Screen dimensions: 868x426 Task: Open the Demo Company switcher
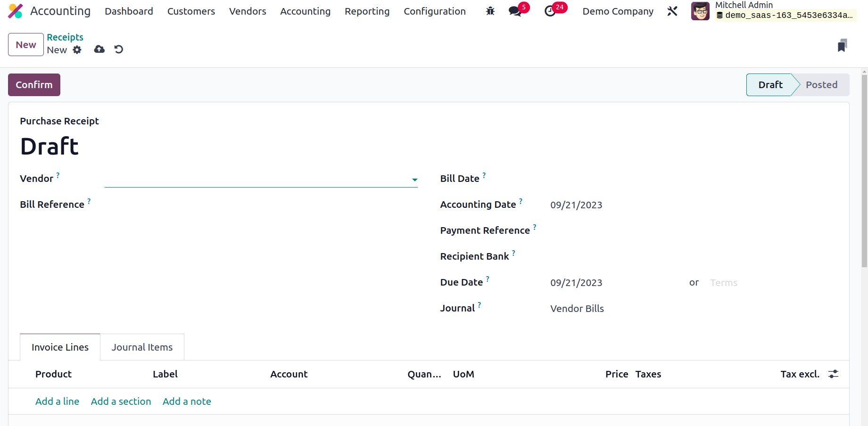pos(618,11)
